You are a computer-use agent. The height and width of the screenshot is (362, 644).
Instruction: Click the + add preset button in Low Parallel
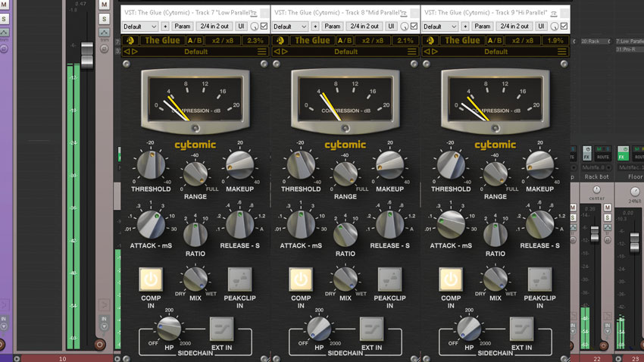165,27
